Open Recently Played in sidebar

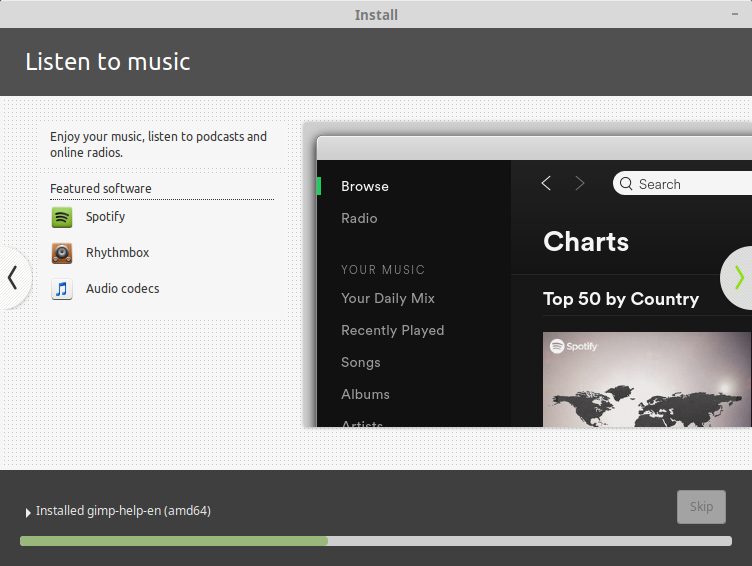click(x=392, y=330)
